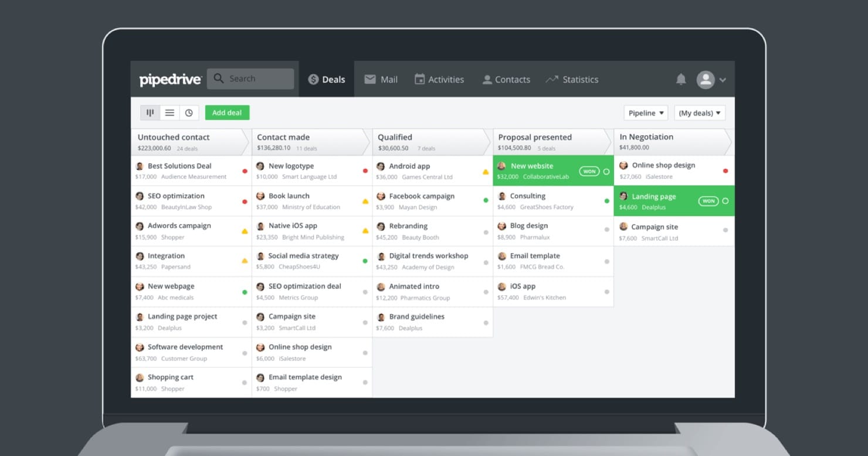The width and height of the screenshot is (868, 456).
Task: Open the timeline clock view icon
Action: tap(188, 112)
